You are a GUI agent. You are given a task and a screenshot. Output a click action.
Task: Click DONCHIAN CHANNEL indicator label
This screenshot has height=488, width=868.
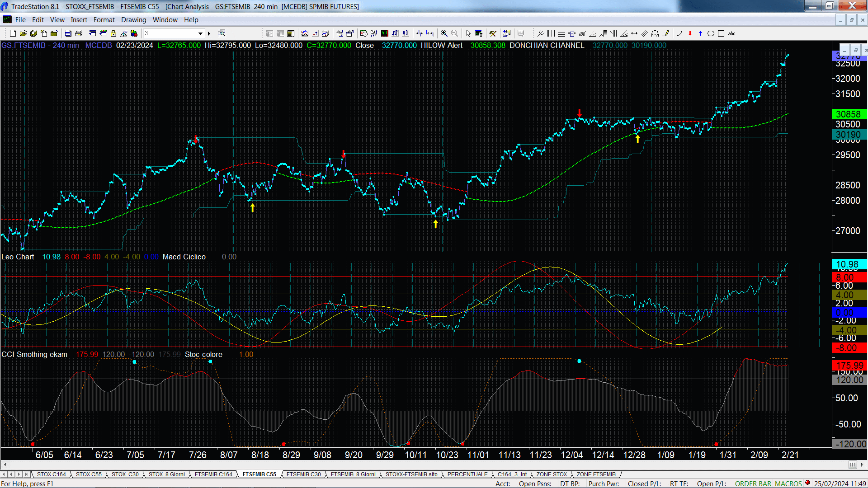547,45
